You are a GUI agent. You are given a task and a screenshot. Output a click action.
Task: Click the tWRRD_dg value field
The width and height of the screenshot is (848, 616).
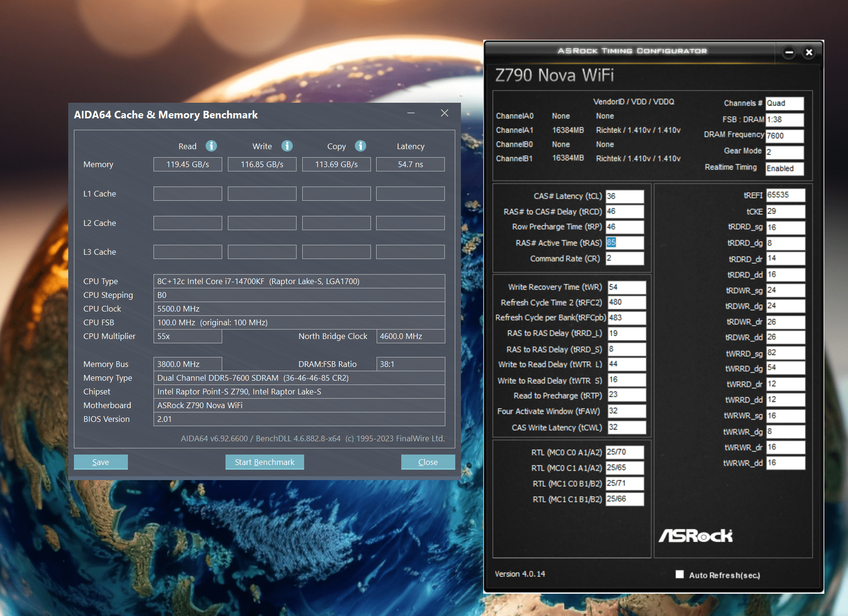[785, 368]
